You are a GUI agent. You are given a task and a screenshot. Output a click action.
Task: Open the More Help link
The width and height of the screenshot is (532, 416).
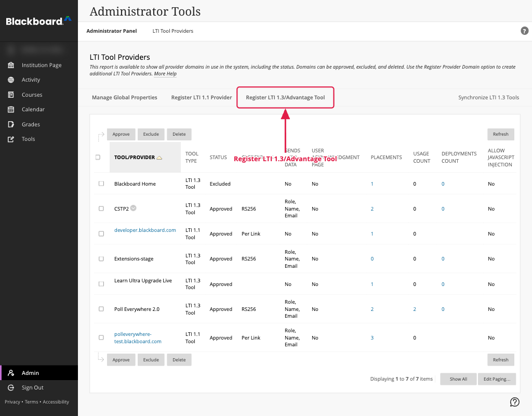[165, 74]
